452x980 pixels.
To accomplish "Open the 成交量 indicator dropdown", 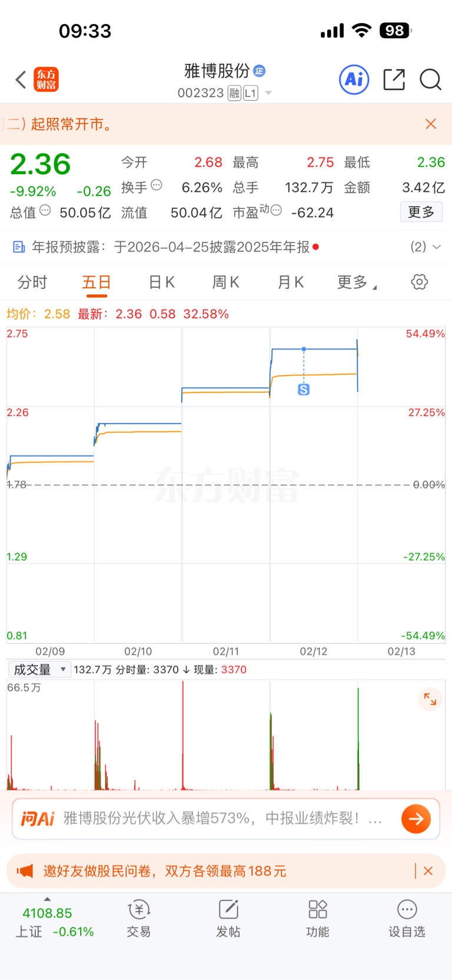I will (39, 670).
